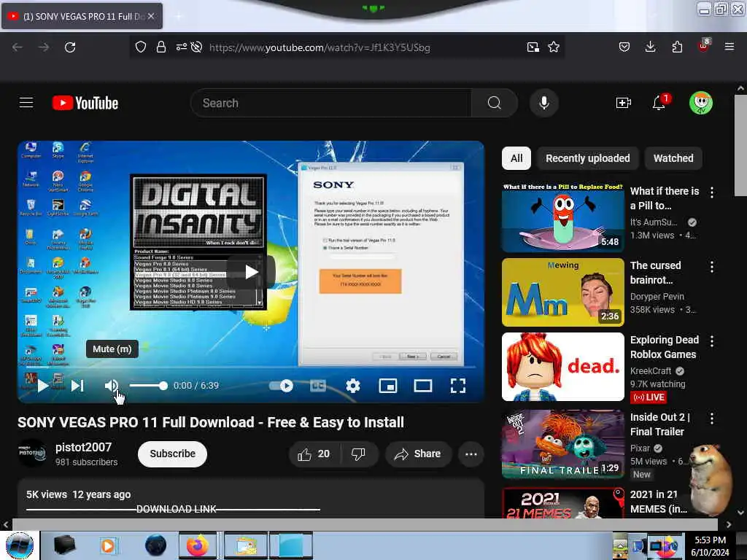This screenshot has width=747, height=560.
Task: Click the shield tracking protection icon
Action: point(141,47)
